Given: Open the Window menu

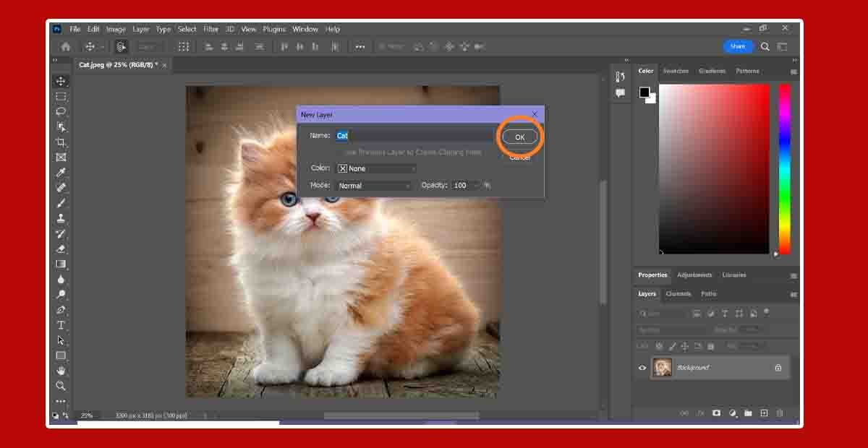Looking at the screenshot, I should [305, 29].
